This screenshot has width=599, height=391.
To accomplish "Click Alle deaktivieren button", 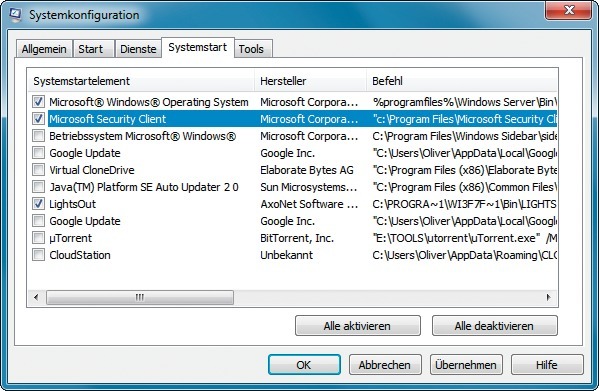I will [x=494, y=326].
